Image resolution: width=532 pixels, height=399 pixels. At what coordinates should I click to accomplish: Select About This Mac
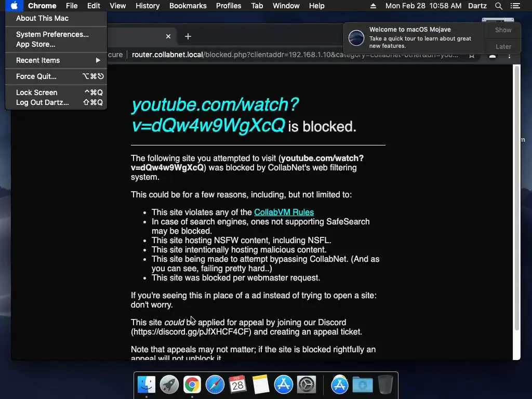coord(56,18)
